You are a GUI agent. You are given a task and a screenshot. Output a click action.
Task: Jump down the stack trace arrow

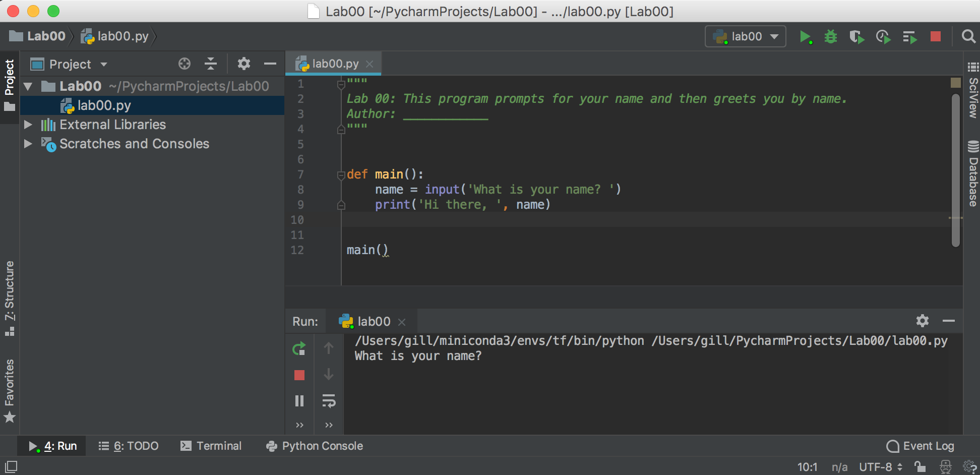coord(329,374)
